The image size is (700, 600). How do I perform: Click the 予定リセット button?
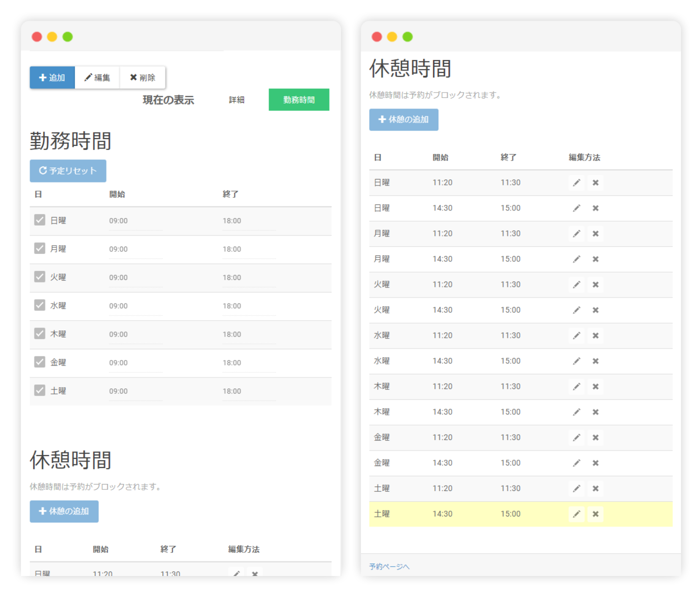click(68, 171)
